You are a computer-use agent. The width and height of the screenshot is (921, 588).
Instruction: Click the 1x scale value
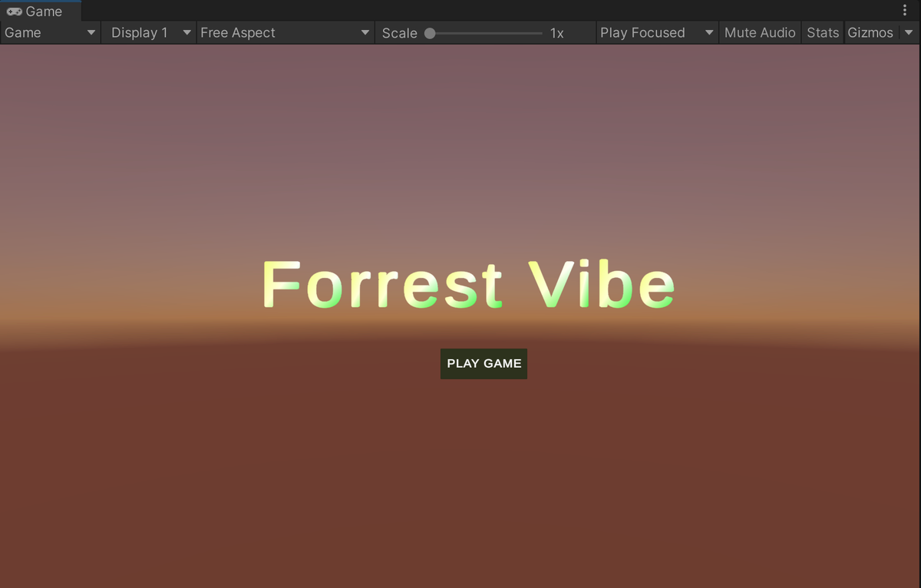tap(557, 33)
